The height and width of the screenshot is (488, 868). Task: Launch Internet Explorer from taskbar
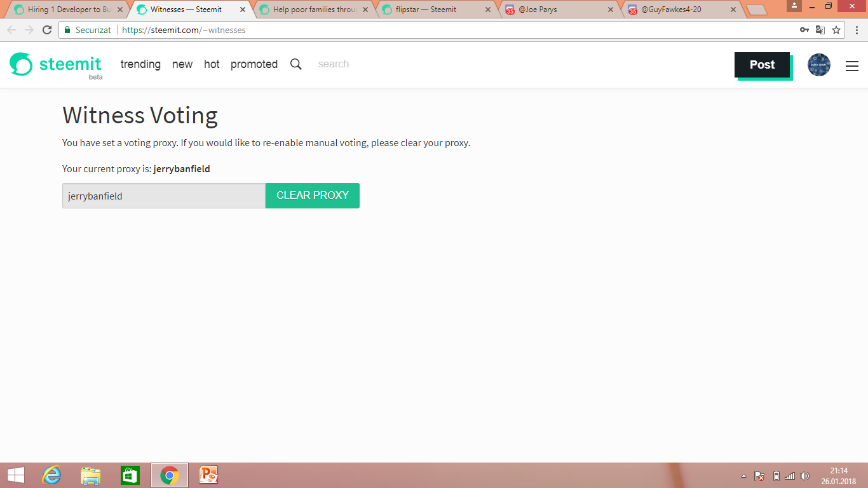click(x=51, y=475)
